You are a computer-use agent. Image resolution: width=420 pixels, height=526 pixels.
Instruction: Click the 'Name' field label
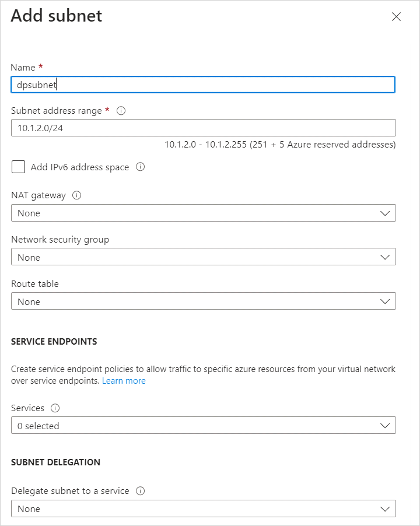pyautogui.click(x=23, y=68)
